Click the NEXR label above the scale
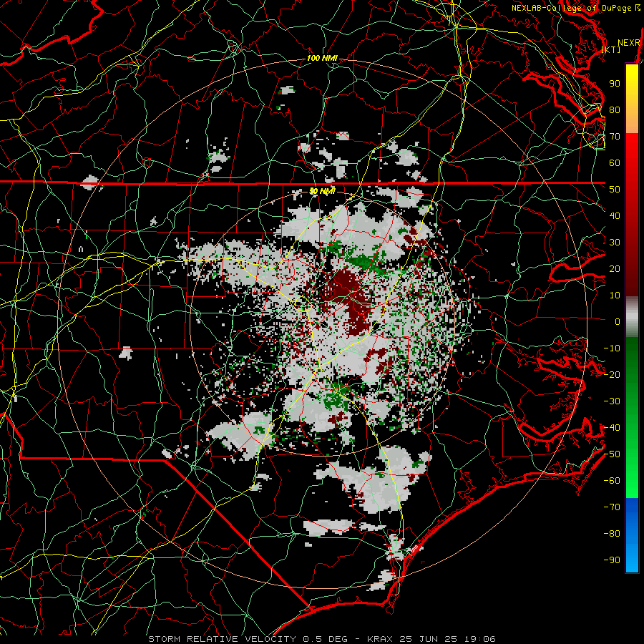Screen dimensions: 644x644 tap(629, 43)
